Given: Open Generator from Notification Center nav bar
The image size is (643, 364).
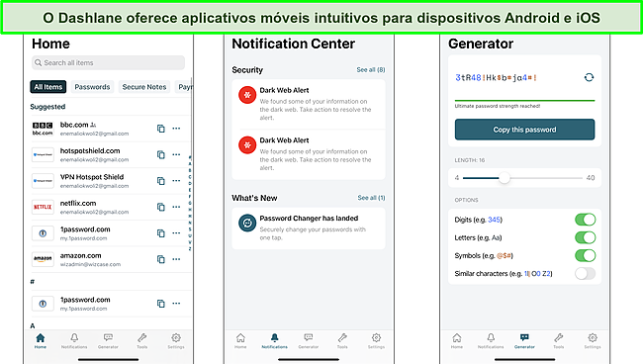Looking at the screenshot, I should [x=309, y=341].
